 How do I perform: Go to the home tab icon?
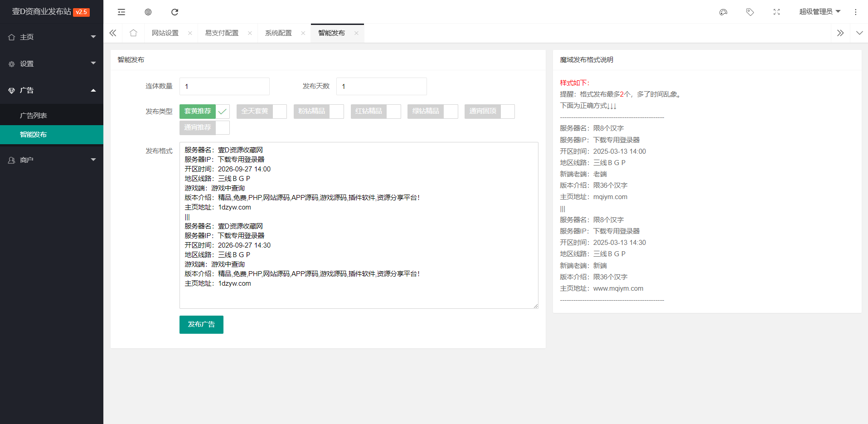(x=133, y=33)
